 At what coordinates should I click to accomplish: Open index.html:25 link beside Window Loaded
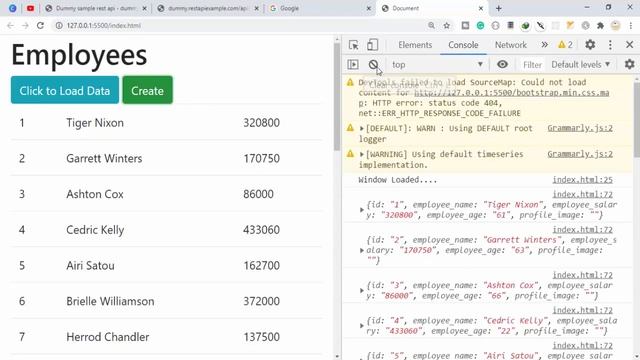click(x=582, y=180)
